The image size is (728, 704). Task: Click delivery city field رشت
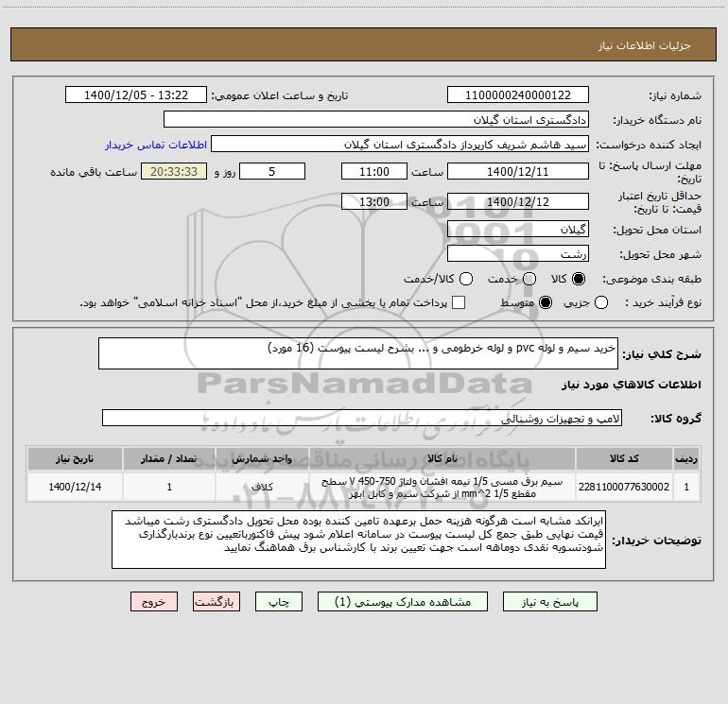pyautogui.click(x=518, y=254)
